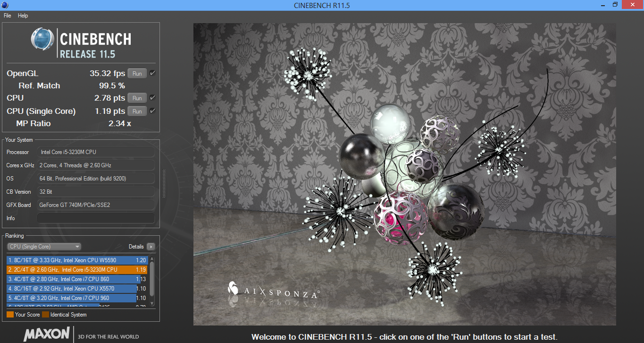Screen dimensions: 644x343
Task: Click the Your Score orange color swatch
Action: [10, 315]
